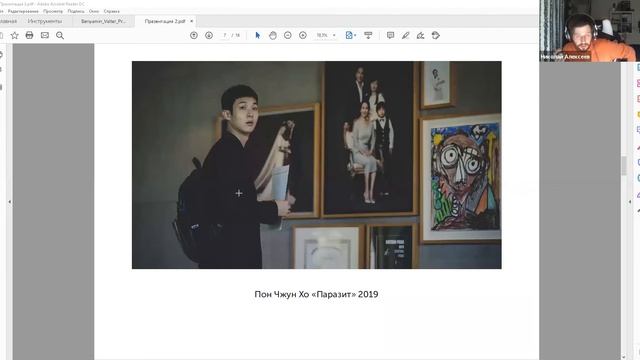The width and height of the screenshot is (640, 360).
Task: Open the Просмотр menu
Action: pos(53,11)
